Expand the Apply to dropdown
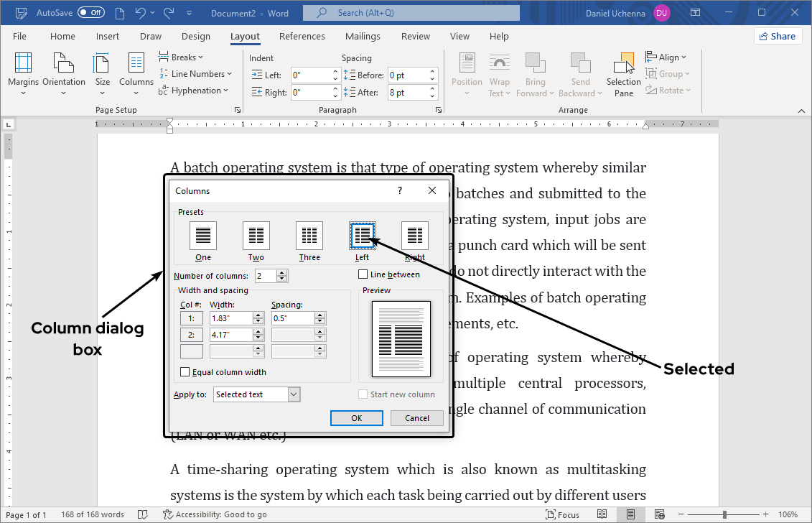This screenshot has width=812, height=523. point(294,394)
